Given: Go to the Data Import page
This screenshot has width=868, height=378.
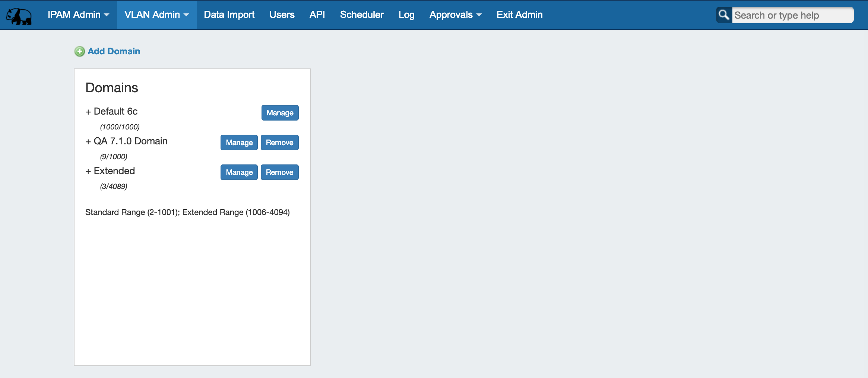Looking at the screenshot, I should click(x=229, y=15).
